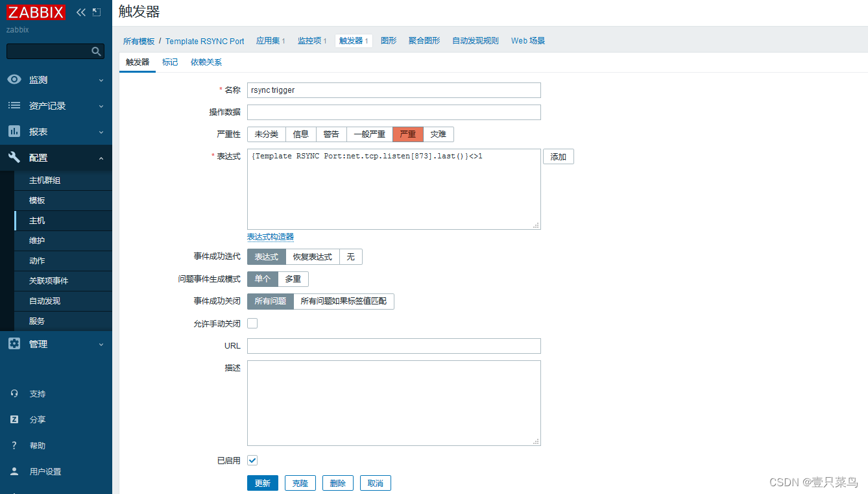Click the eye icon for 监测
Viewport: 868px width, 494px height.
point(14,79)
